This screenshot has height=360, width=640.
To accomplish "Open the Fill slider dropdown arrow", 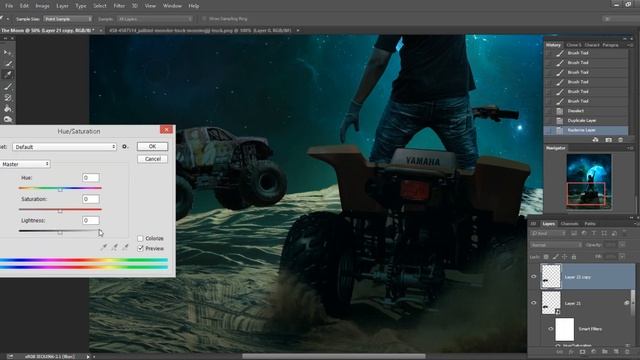I will pyautogui.click(x=622, y=257).
